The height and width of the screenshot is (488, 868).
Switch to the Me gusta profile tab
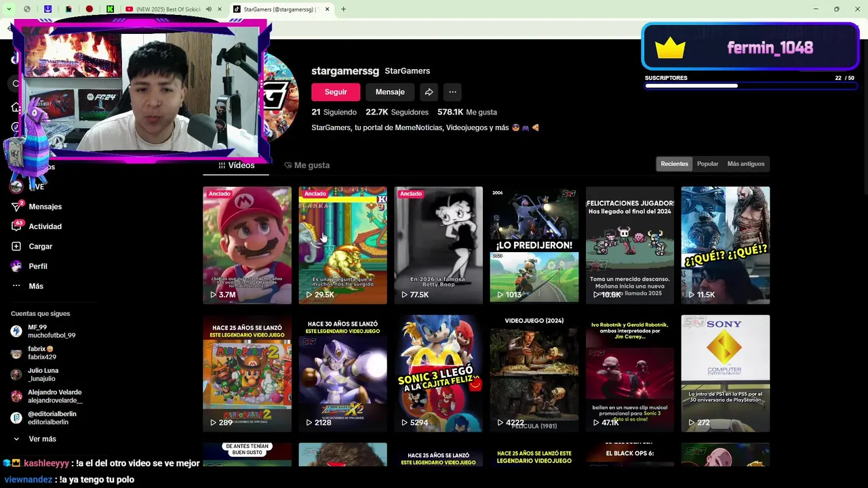307,165
